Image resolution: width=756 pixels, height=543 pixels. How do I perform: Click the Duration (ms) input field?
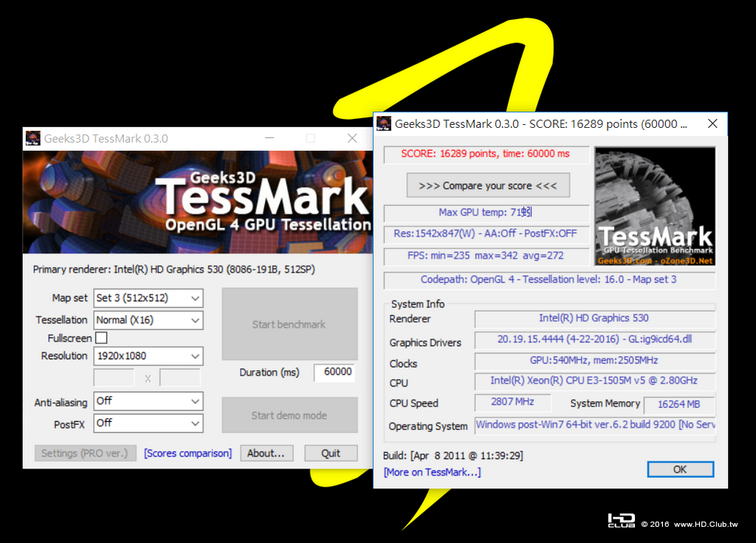[334, 372]
